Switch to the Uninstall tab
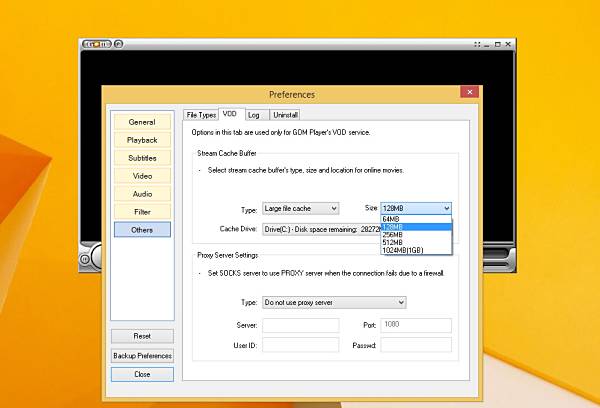 285,115
